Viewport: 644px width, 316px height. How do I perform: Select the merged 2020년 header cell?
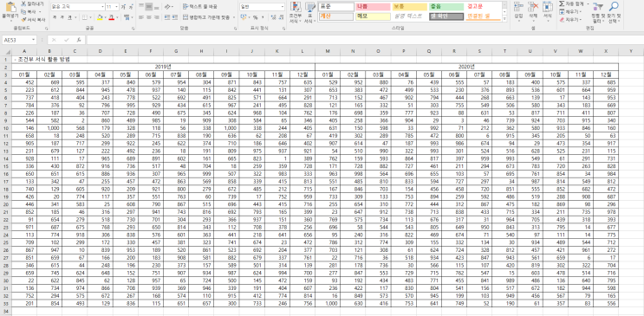point(466,67)
